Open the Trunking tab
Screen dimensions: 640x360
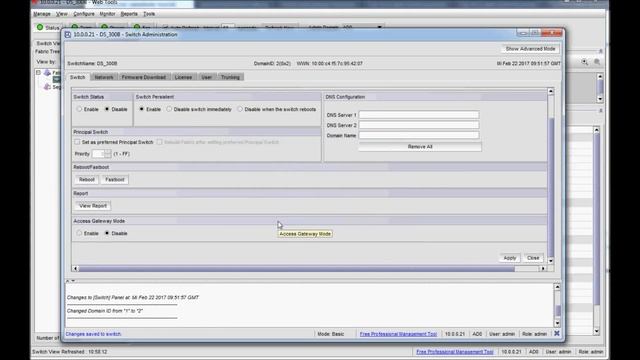coord(230,77)
